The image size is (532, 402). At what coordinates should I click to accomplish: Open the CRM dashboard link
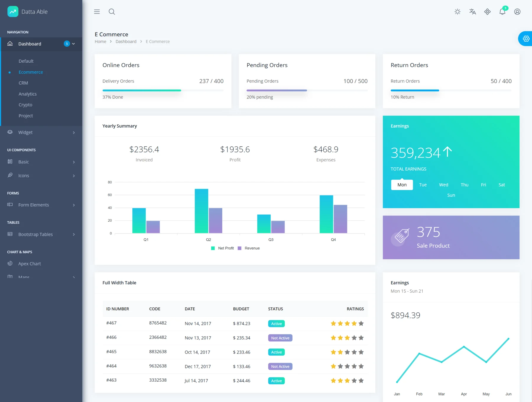coord(23,83)
